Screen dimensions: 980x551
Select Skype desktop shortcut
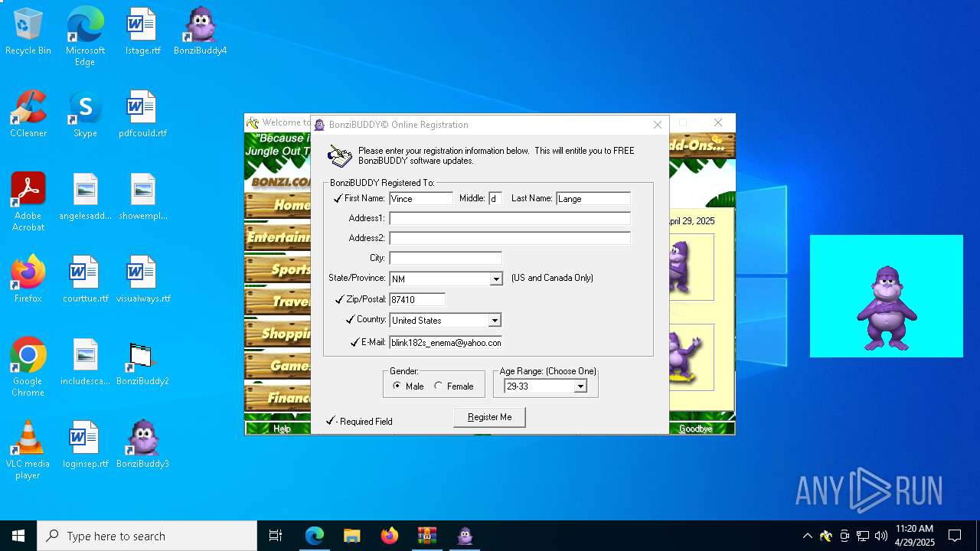tap(85, 115)
